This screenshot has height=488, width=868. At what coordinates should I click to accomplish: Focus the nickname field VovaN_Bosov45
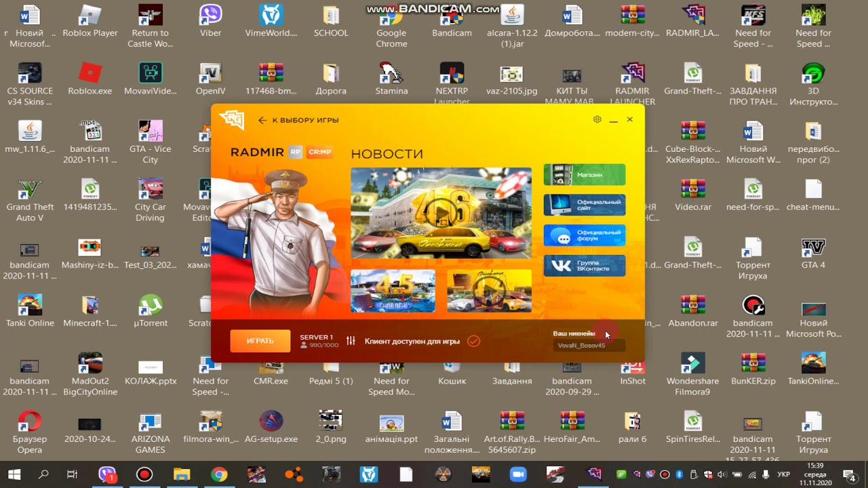tap(589, 346)
